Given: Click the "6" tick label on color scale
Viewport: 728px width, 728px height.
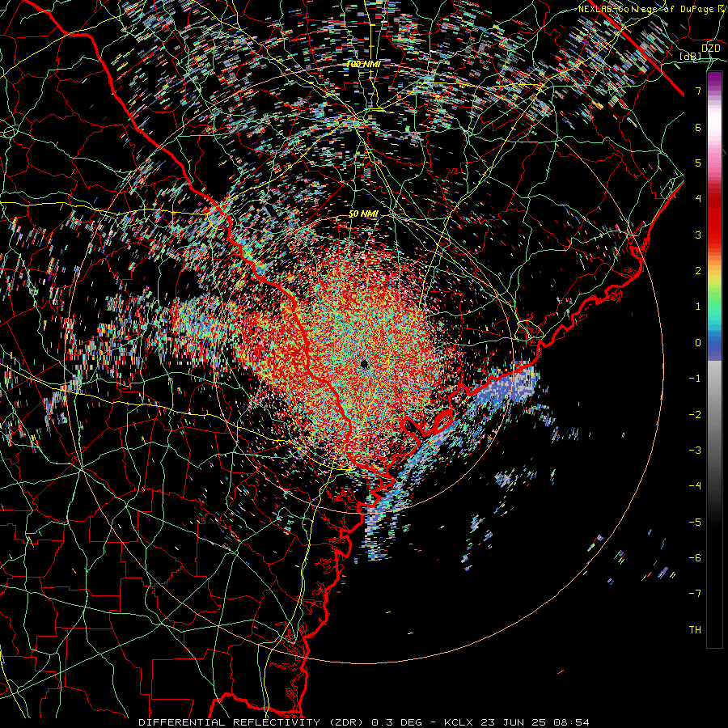Looking at the screenshot, I should [x=698, y=127].
